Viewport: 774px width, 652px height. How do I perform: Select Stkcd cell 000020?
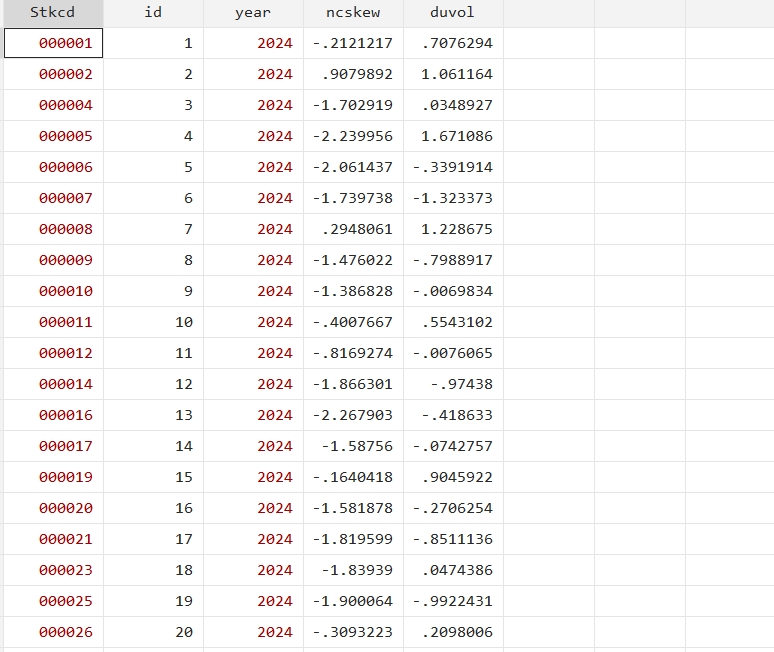53,508
